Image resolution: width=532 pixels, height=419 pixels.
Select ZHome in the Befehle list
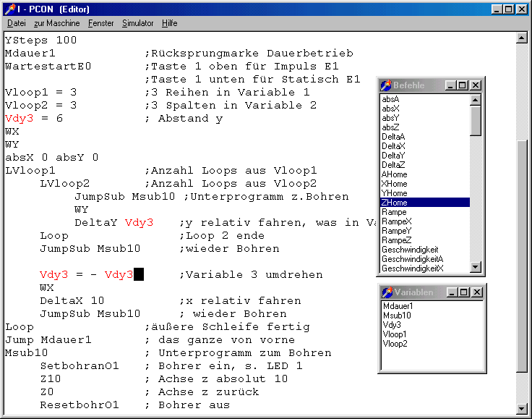click(394, 203)
